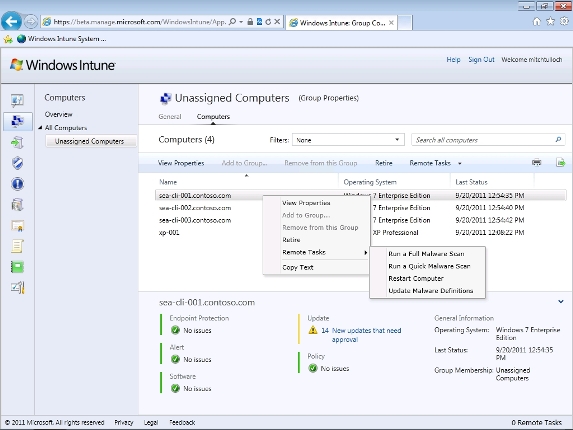Open the Updates workspace sidebar icon
Image resolution: width=573 pixels, height=430 pixels.
pos(17,142)
